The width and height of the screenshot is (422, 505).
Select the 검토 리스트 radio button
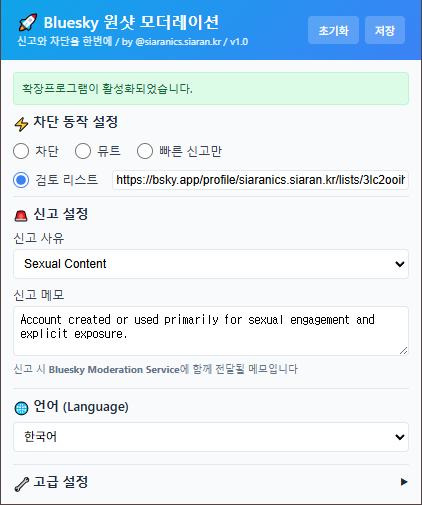[x=21, y=180]
